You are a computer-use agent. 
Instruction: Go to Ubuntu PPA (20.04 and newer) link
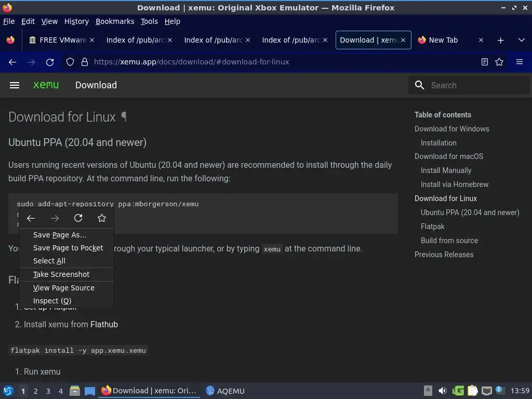470,212
